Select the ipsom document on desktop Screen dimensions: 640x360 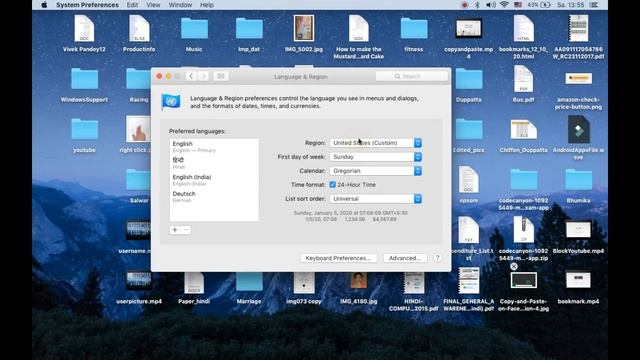click(469, 180)
